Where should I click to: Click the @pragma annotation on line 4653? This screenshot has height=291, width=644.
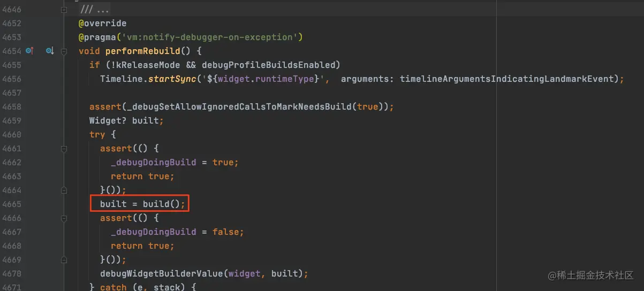point(97,37)
